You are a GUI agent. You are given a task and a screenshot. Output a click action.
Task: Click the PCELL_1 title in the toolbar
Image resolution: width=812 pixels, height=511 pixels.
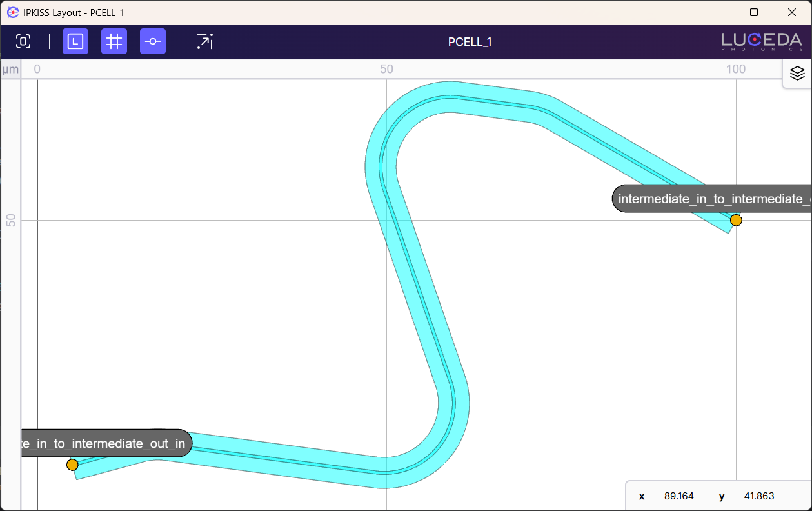470,42
